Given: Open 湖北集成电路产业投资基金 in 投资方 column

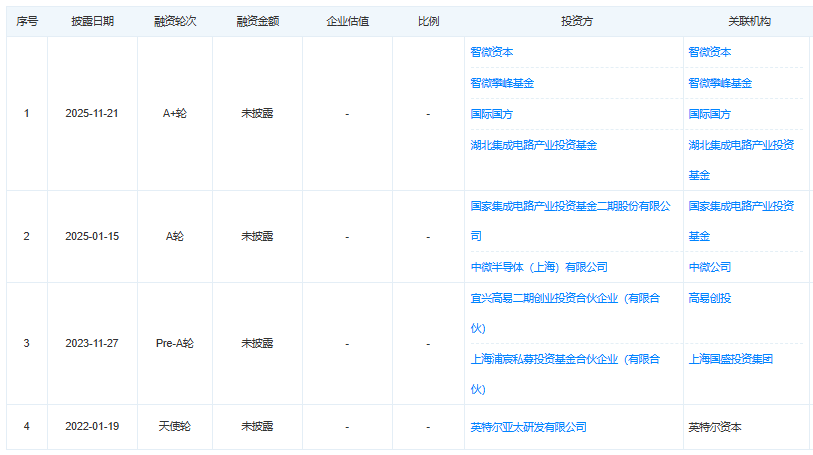Looking at the screenshot, I should coord(534,145).
